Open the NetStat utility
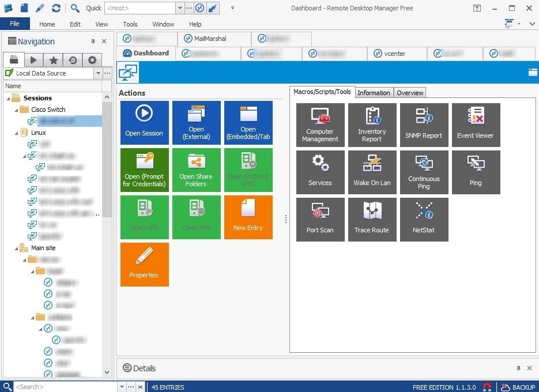Screen dimensions: 539x392 (424, 219)
